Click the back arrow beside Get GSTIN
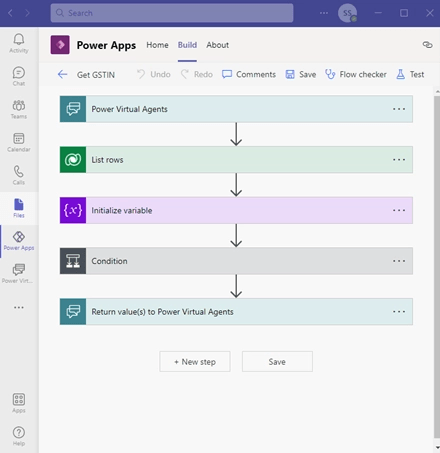 [62, 74]
